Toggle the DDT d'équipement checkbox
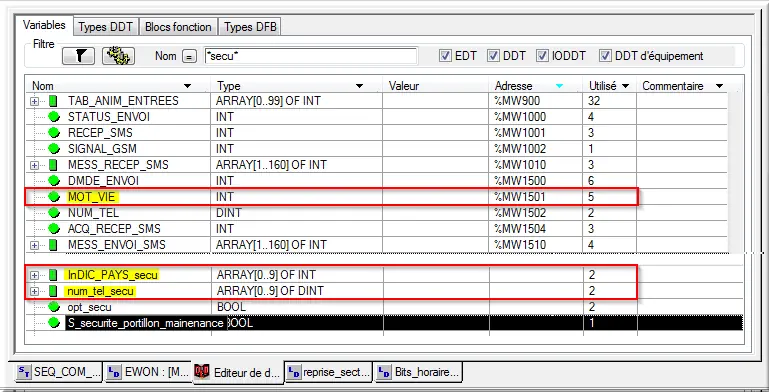This screenshot has width=769, height=392. pyautogui.click(x=606, y=56)
